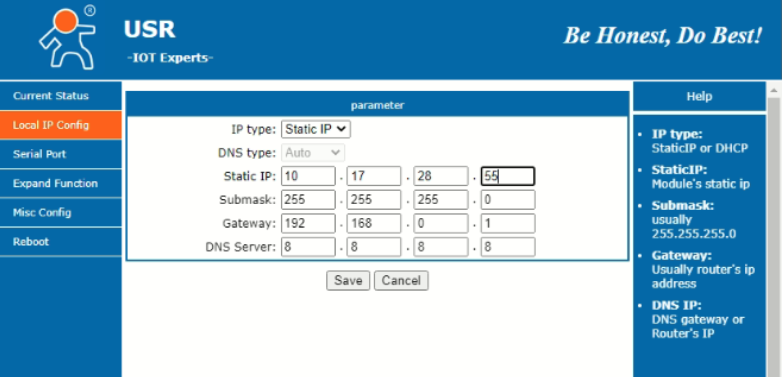Click the 'StaticIP:' help entry
782x377 pixels.
pyautogui.click(x=700, y=177)
